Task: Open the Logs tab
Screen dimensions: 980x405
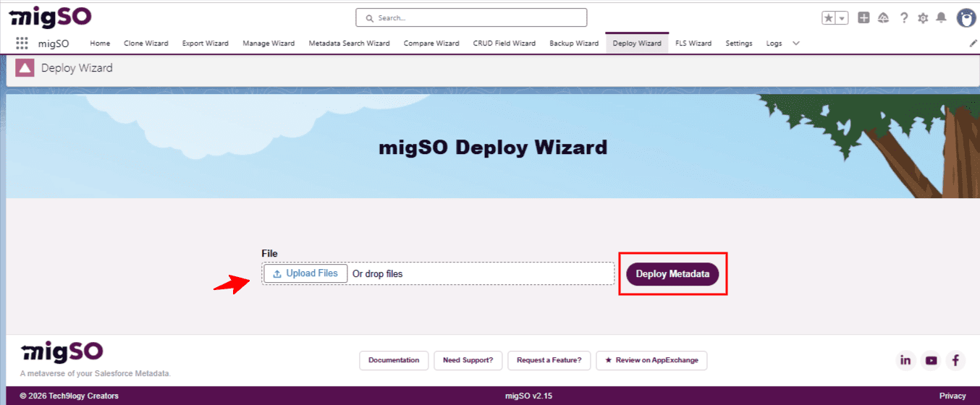Action: point(774,43)
